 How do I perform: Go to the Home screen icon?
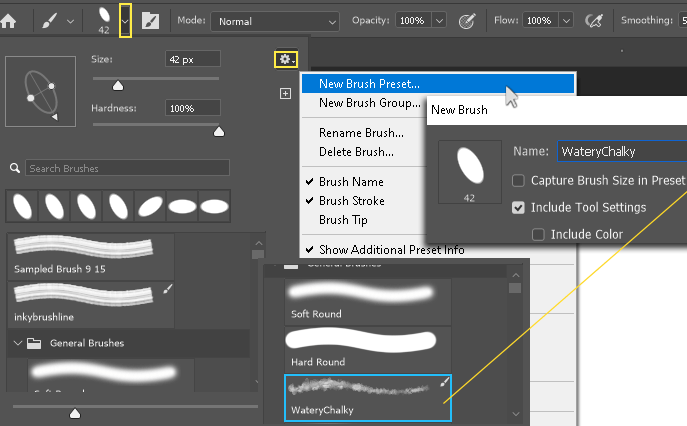pos(8,21)
